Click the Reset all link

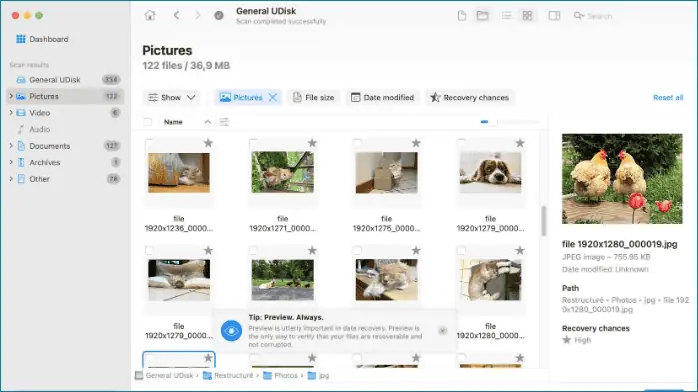[668, 97]
